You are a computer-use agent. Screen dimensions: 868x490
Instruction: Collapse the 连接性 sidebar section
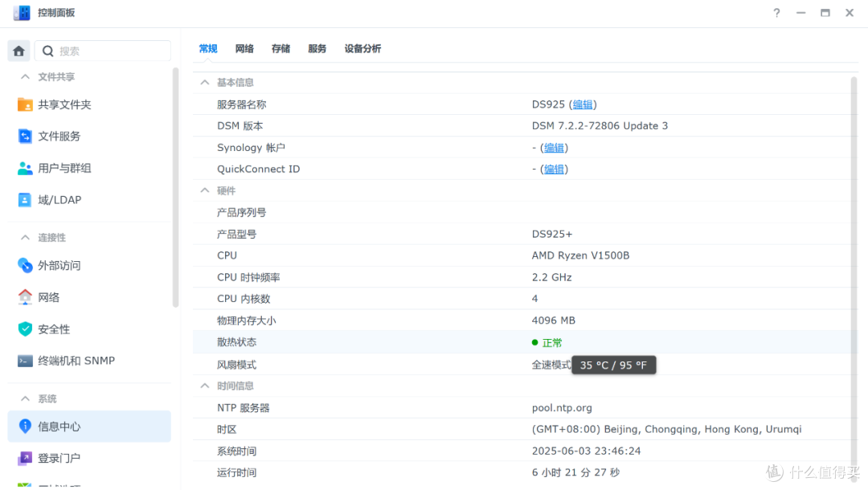point(25,237)
